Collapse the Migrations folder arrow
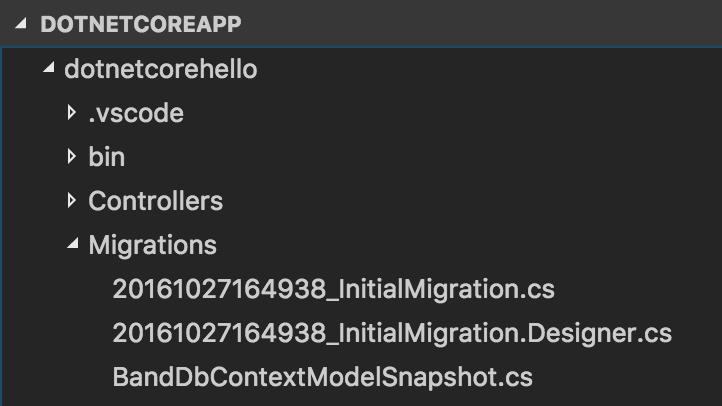The width and height of the screenshot is (722, 406). tap(71, 245)
